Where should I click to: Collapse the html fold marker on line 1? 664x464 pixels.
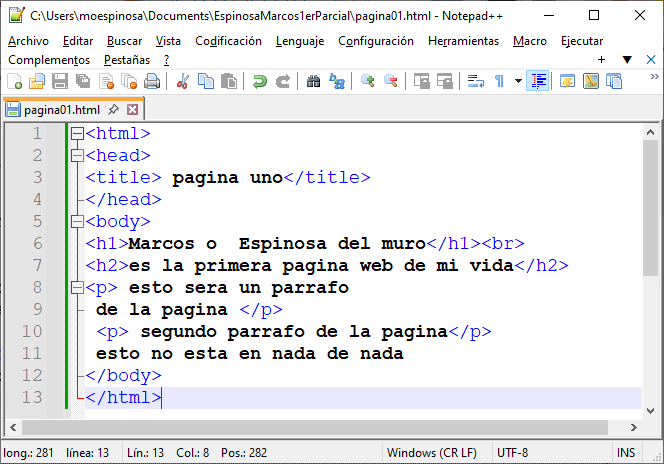[76, 133]
